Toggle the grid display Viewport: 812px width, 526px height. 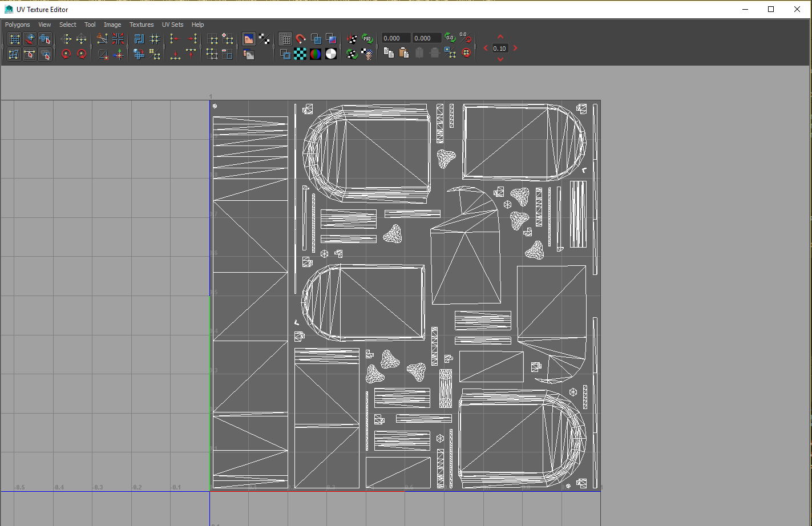285,39
